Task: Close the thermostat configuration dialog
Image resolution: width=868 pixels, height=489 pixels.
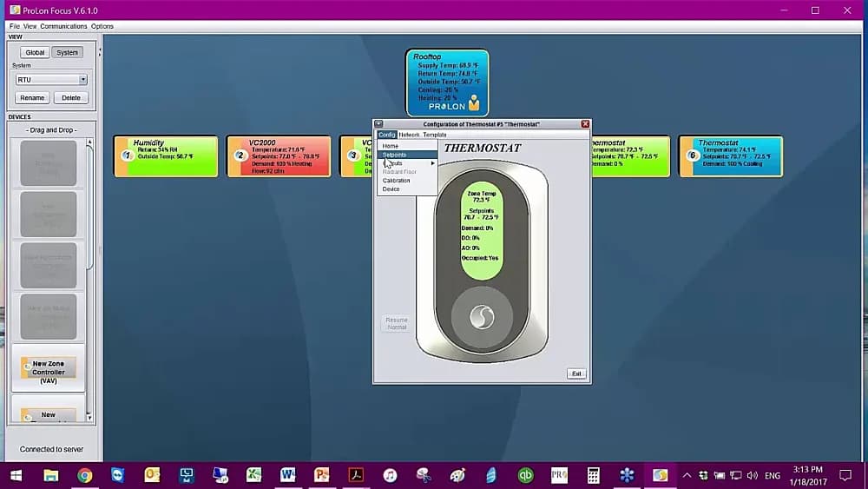Action: [585, 124]
